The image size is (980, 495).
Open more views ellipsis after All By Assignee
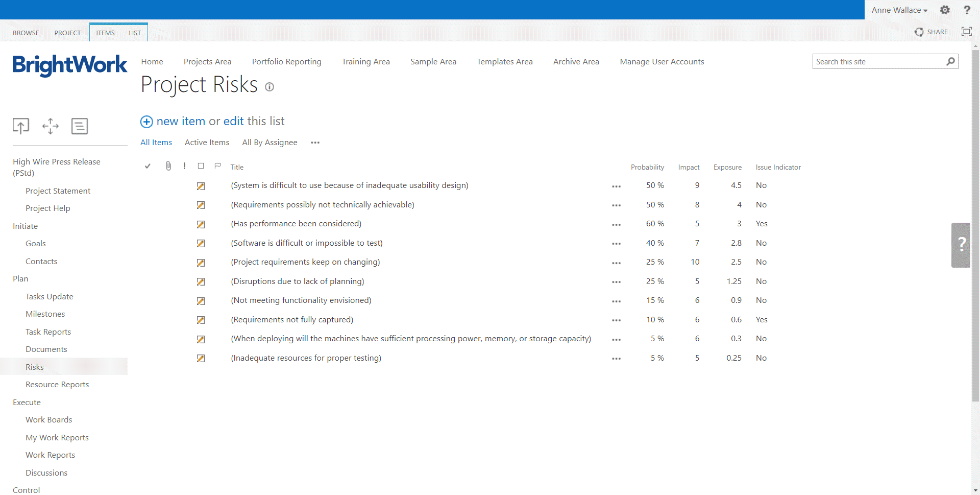click(315, 143)
